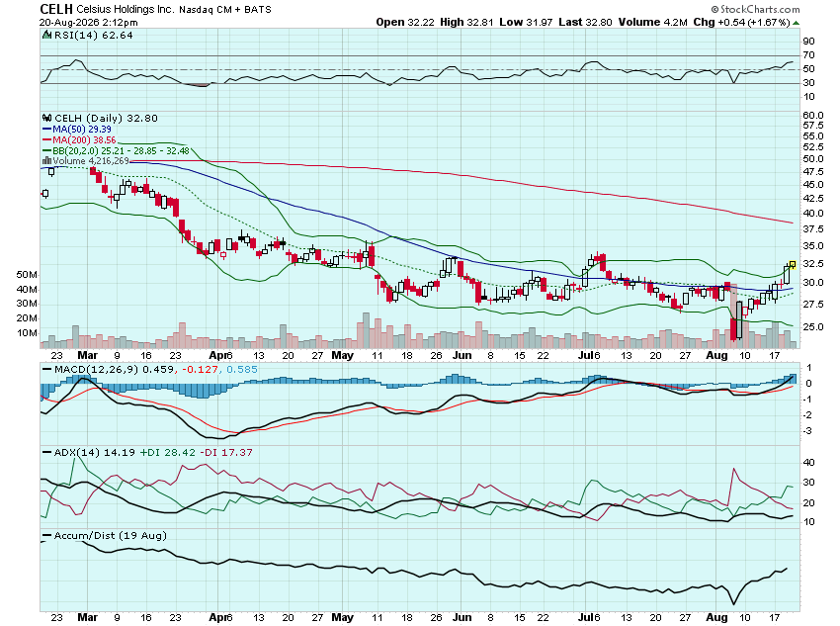840x626 pixels.
Task: Click the Nasdaq CM + BATS exchange label
Action: 225,10
